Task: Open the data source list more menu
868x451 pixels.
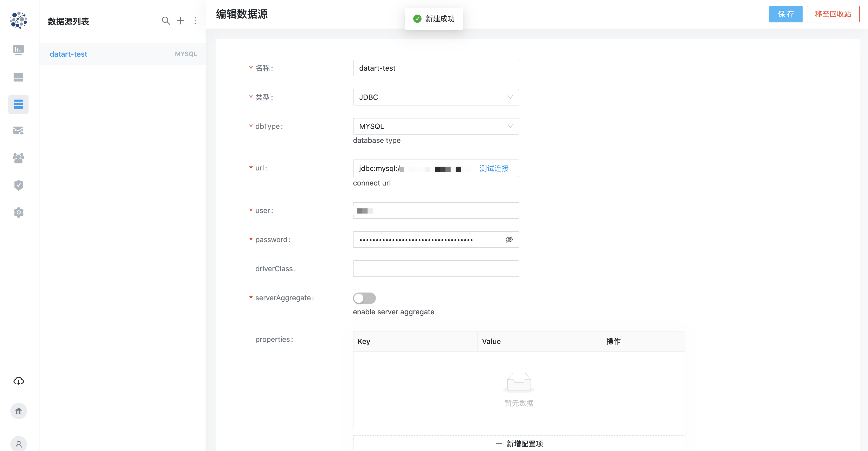Action: tap(195, 21)
